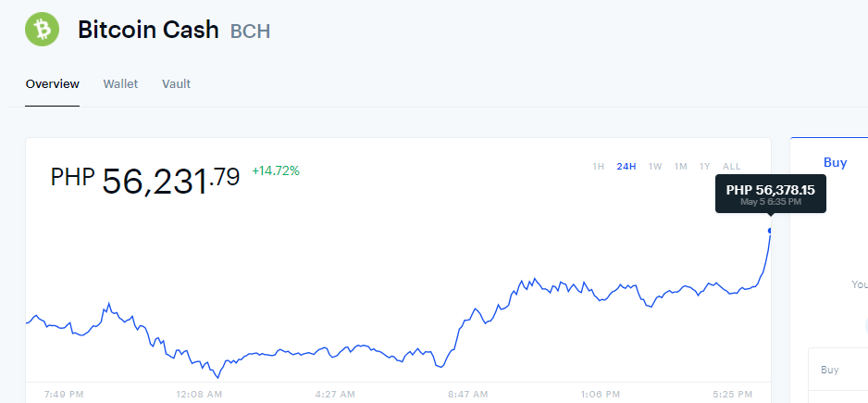Open the Buy tab in side panel
This screenshot has width=868, height=403.
pyautogui.click(x=835, y=162)
